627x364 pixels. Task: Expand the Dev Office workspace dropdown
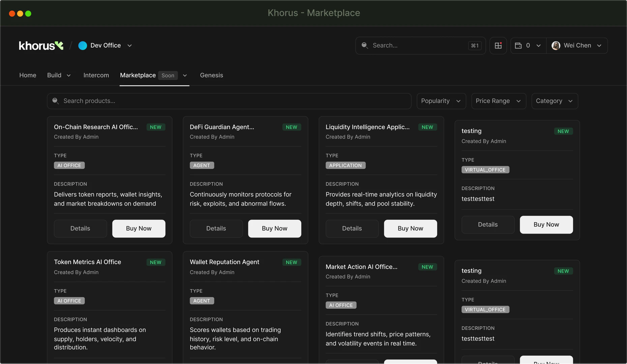(130, 45)
